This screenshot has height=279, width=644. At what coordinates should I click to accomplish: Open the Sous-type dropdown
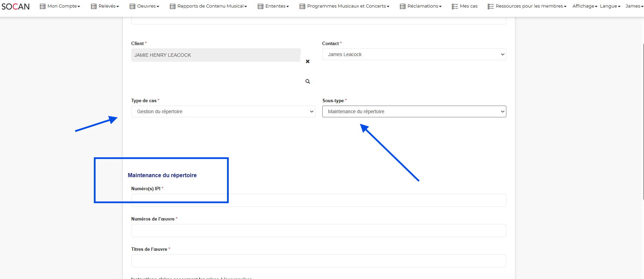click(x=414, y=111)
